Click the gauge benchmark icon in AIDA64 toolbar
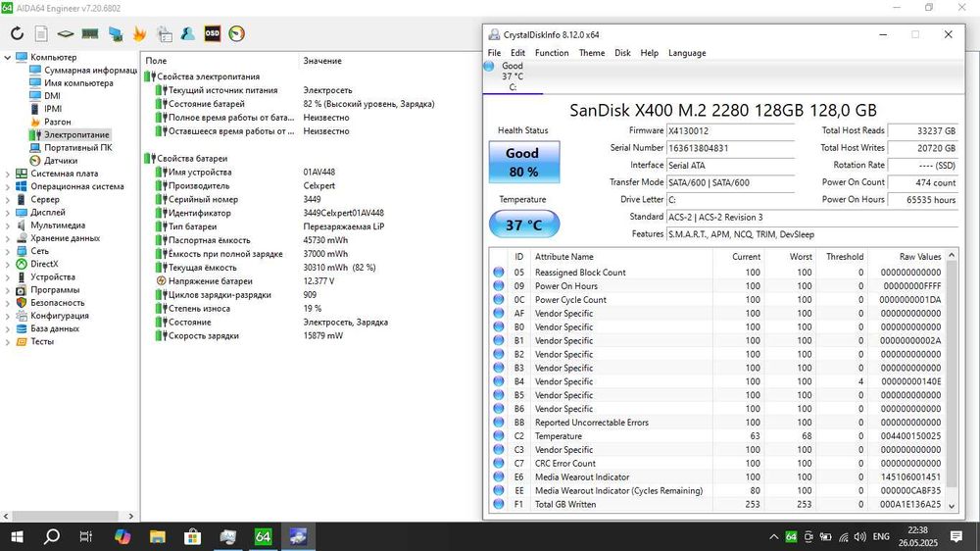 (x=236, y=33)
